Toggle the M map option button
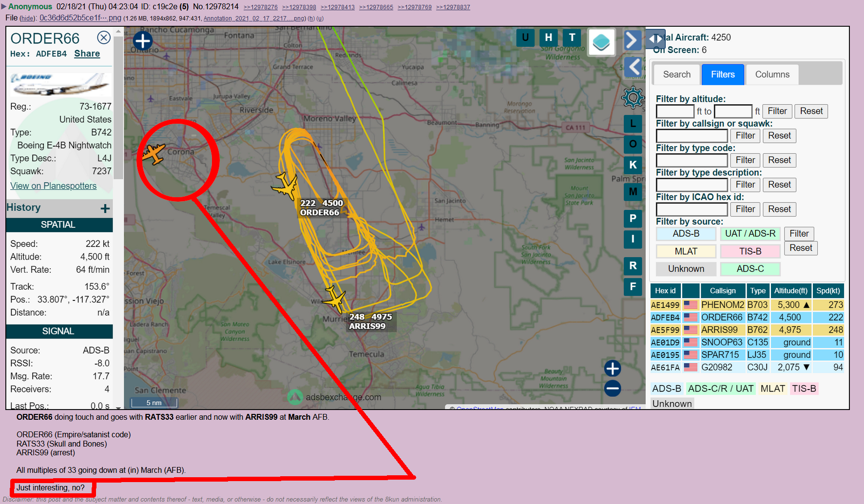Screen dimensions: 864x504 [633, 192]
